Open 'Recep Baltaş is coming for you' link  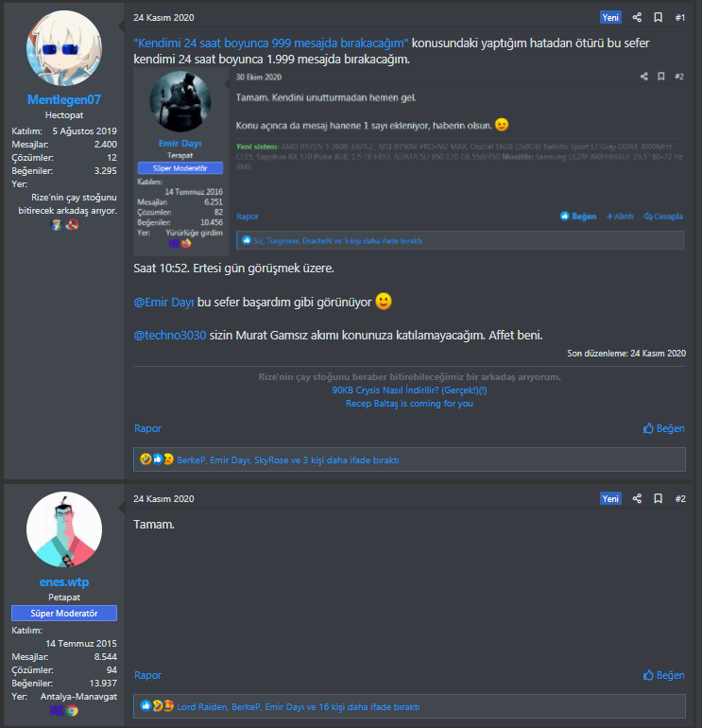click(x=409, y=404)
